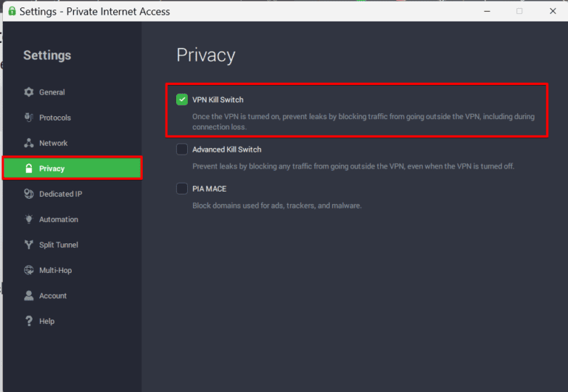Click the Protocols plug icon

[x=29, y=118]
